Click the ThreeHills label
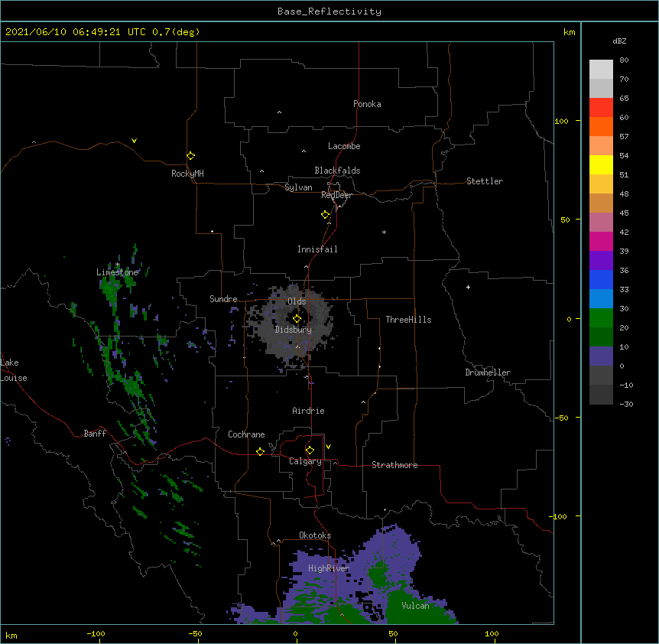Image resolution: width=659 pixels, height=644 pixels. [x=408, y=320]
